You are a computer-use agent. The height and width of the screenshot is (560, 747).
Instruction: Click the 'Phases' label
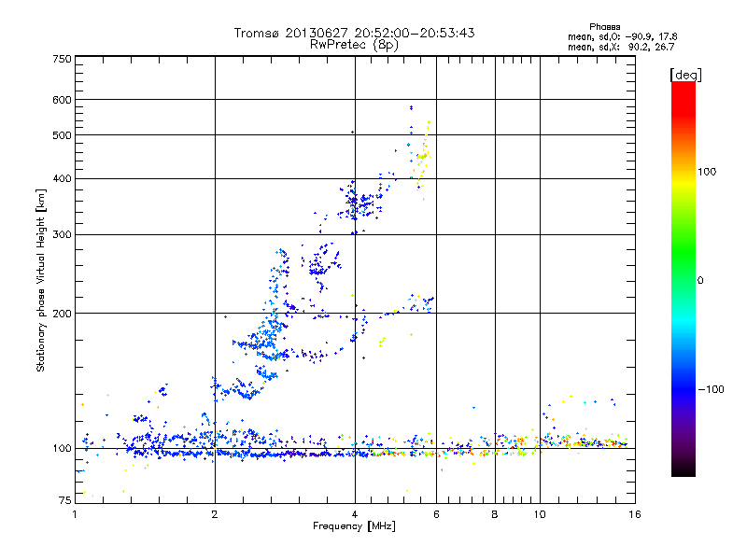[604, 27]
